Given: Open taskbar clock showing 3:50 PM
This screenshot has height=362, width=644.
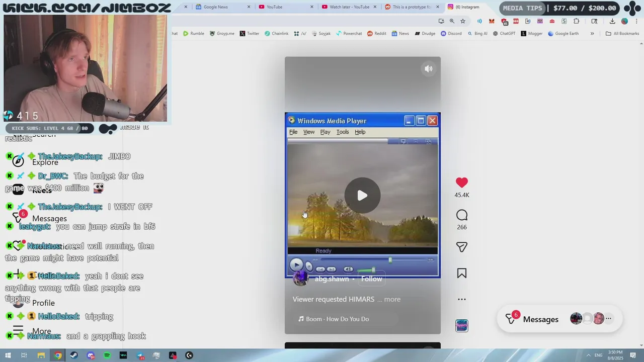Looking at the screenshot, I should 616,355.
